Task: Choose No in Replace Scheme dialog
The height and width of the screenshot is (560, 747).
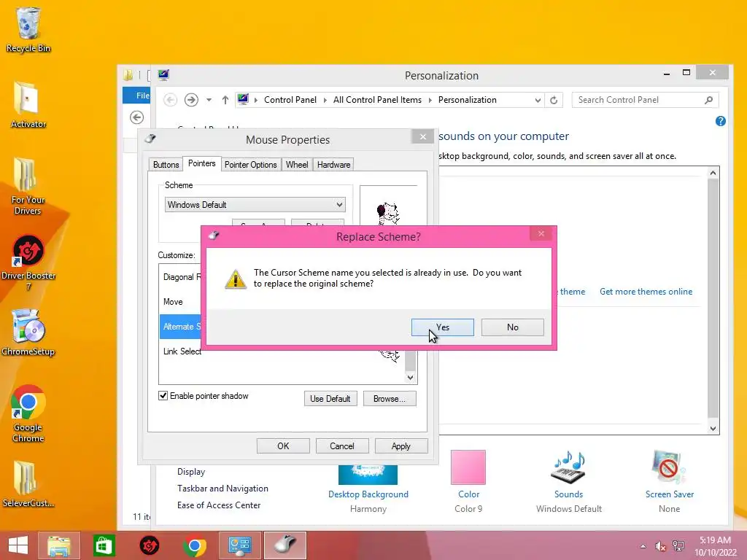Action: click(512, 327)
